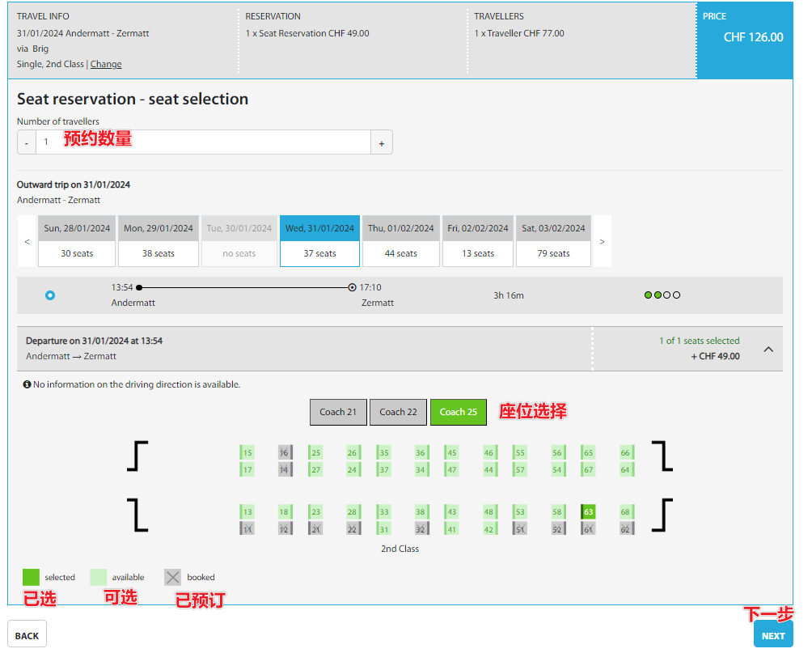812x653 pixels.
Task: Select available seat 68
Action: coord(625,512)
